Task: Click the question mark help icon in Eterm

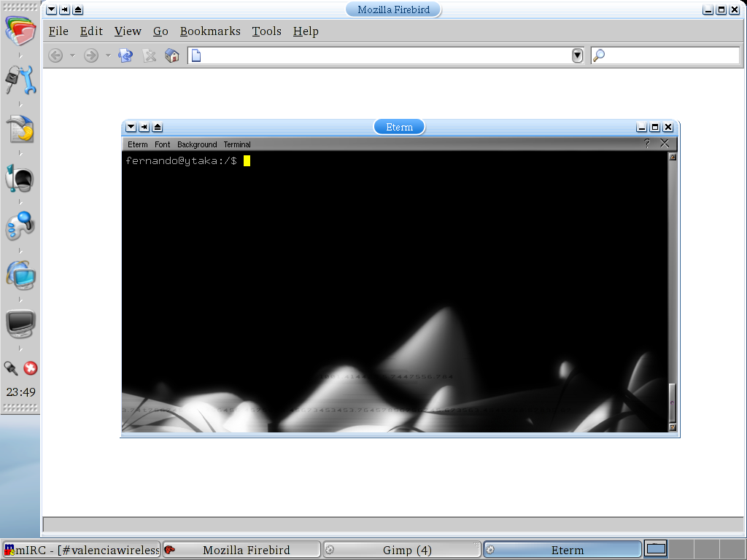Action: pos(646,144)
